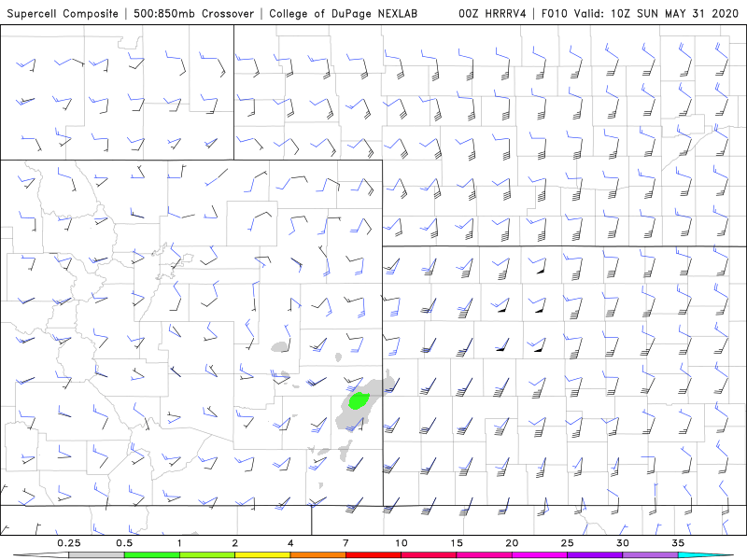Screen dimensions: 747x560
Task: Click the 0.25 legend value
Action: 68,543
